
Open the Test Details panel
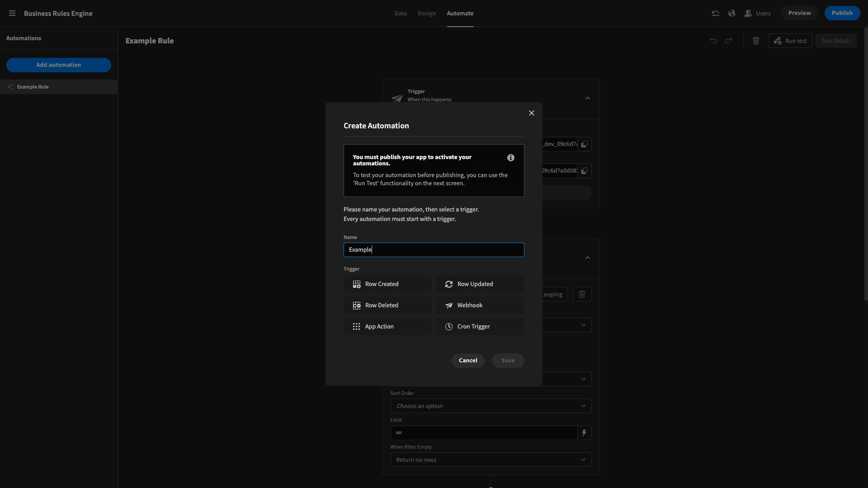pyautogui.click(x=836, y=41)
